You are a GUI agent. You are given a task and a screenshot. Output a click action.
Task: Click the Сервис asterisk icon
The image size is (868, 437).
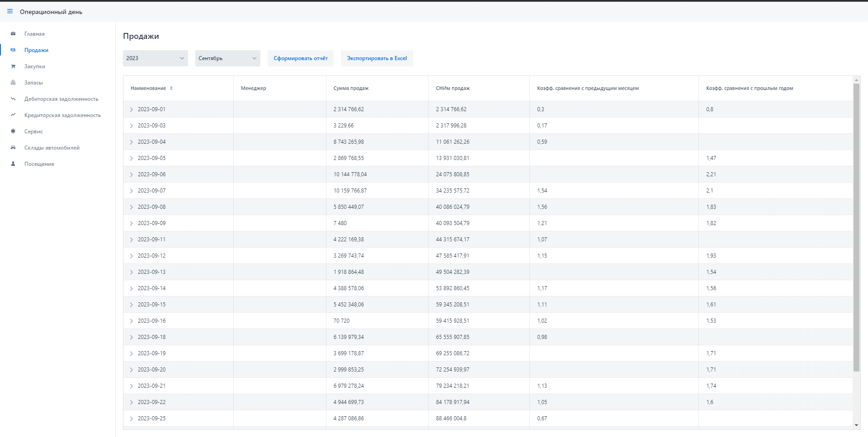point(13,132)
